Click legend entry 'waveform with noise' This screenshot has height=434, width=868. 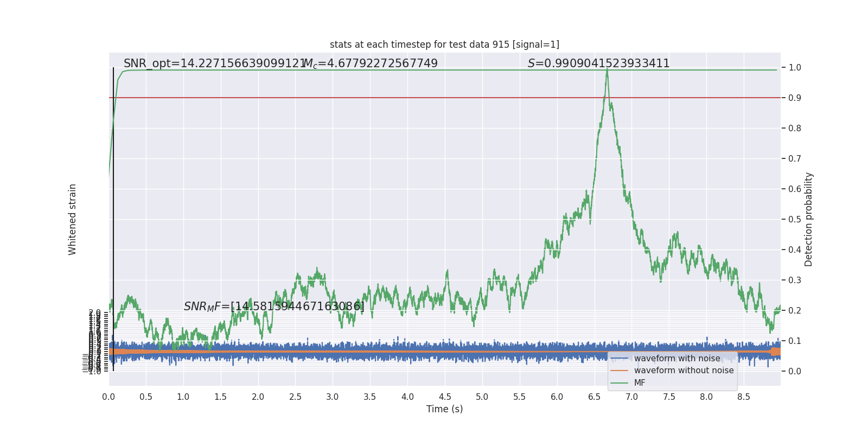click(677, 359)
